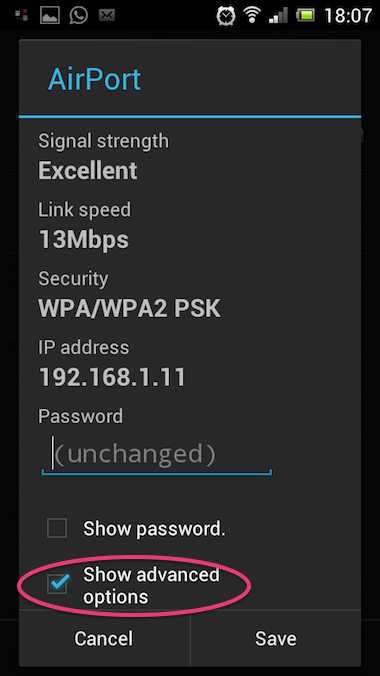Tap the first small notification icon
The image size is (380, 676).
point(22,16)
